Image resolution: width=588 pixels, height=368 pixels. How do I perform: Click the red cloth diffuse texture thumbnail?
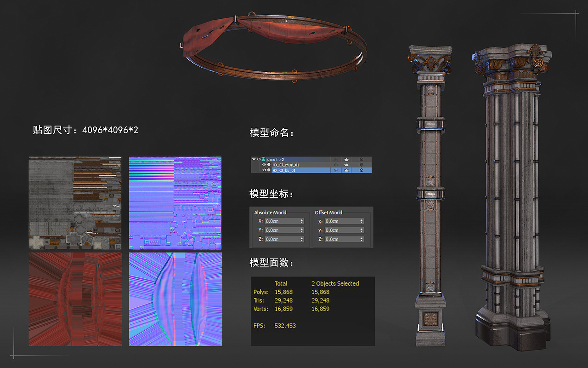tap(75, 299)
